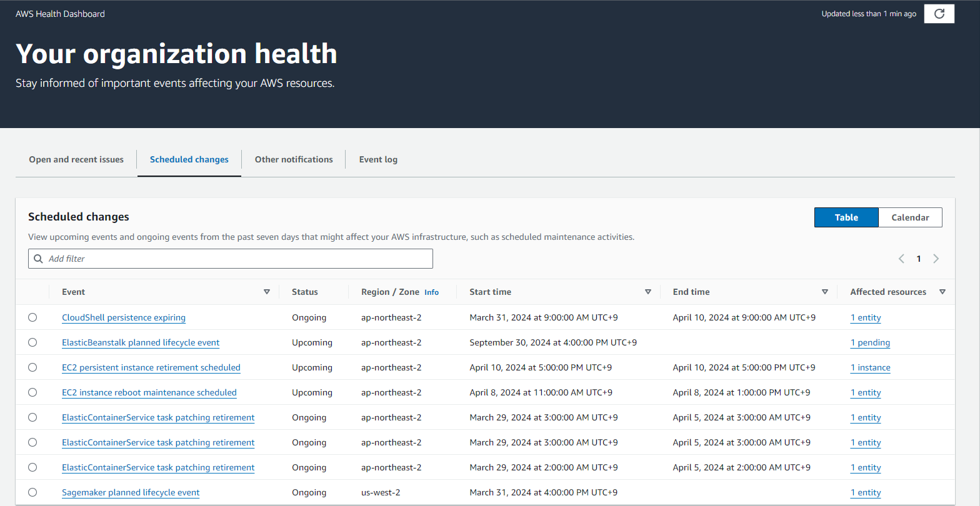Click the AWS Health Dashboard breadcrumb text

(60, 14)
